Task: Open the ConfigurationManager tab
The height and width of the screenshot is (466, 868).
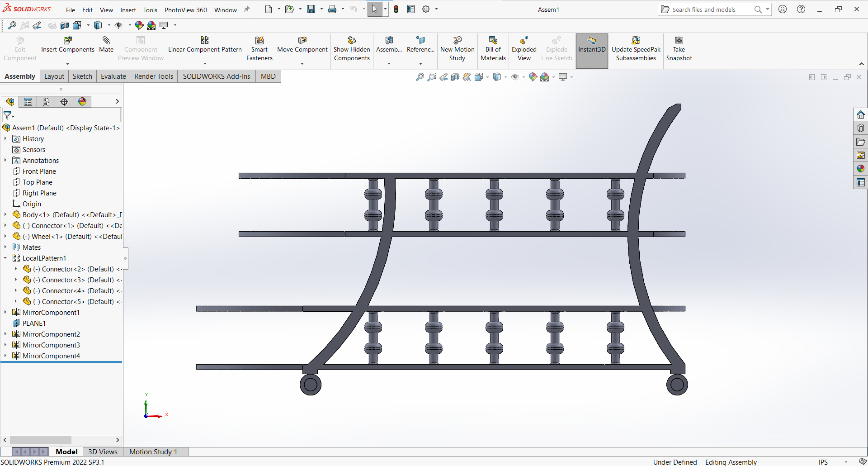Action: (46, 102)
